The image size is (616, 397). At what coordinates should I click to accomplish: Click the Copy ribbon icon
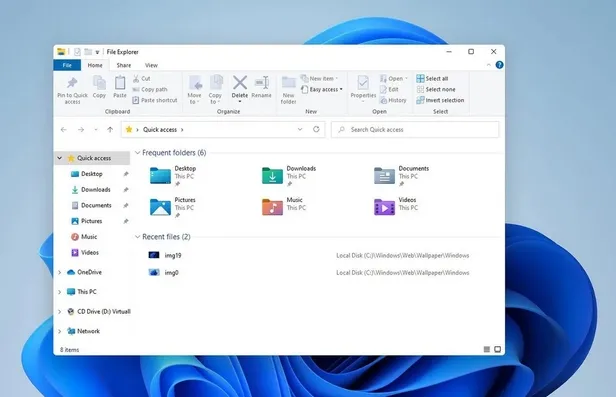point(99,83)
